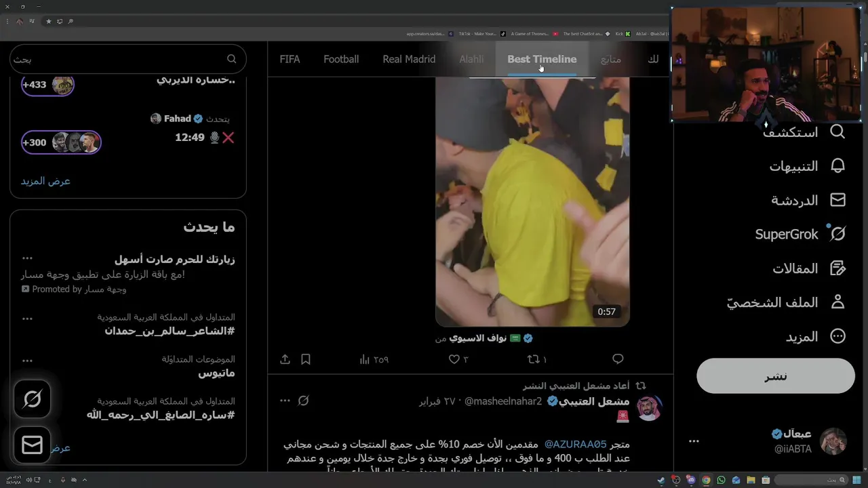Open the Explore (استكشف) search icon
Image resolution: width=868 pixels, height=488 pixels.
837,131
